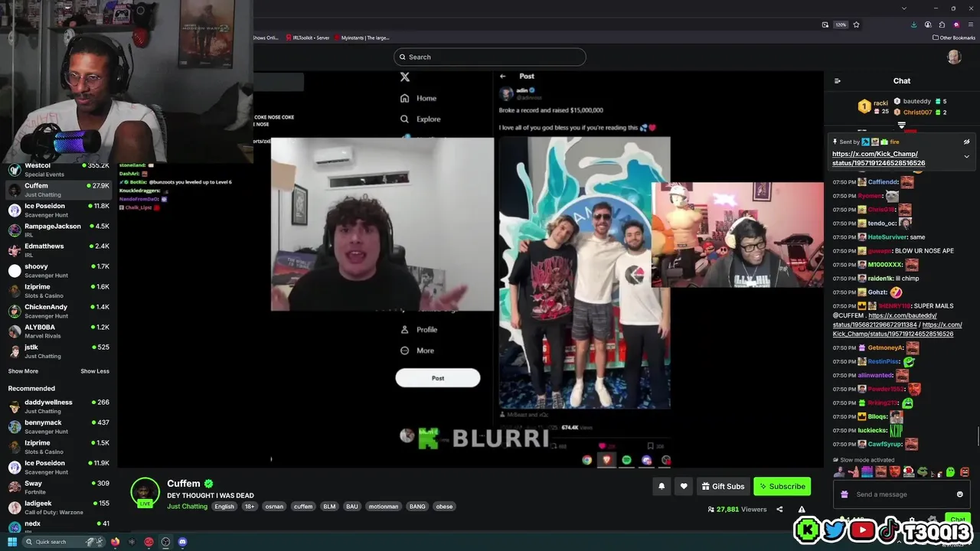Click the Kick search field

pos(490,57)
